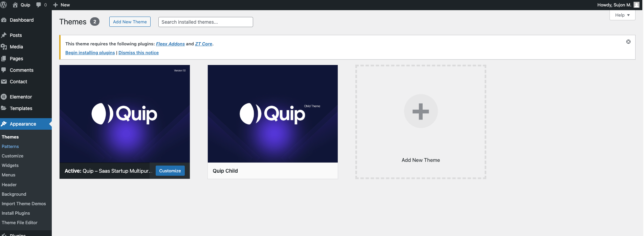Click the Quip site name in admin bar
This screenshot has height=236, width=644.
coord(25,5)
